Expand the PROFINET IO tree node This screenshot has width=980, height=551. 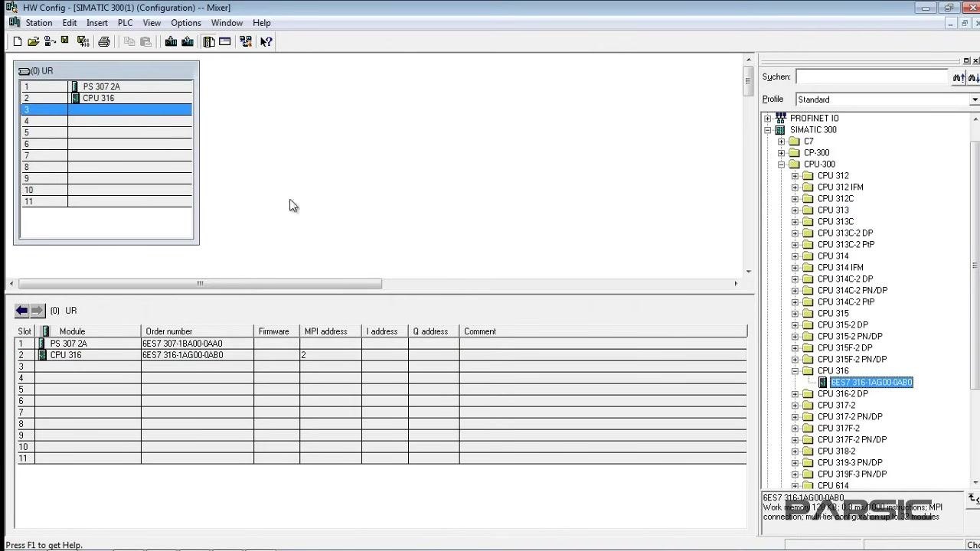pos(767,118)
